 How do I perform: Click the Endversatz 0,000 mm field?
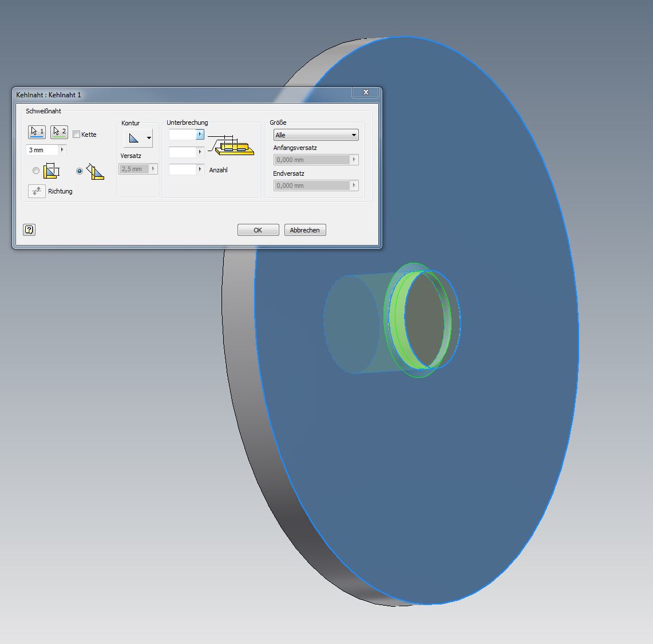pos(312,185)
